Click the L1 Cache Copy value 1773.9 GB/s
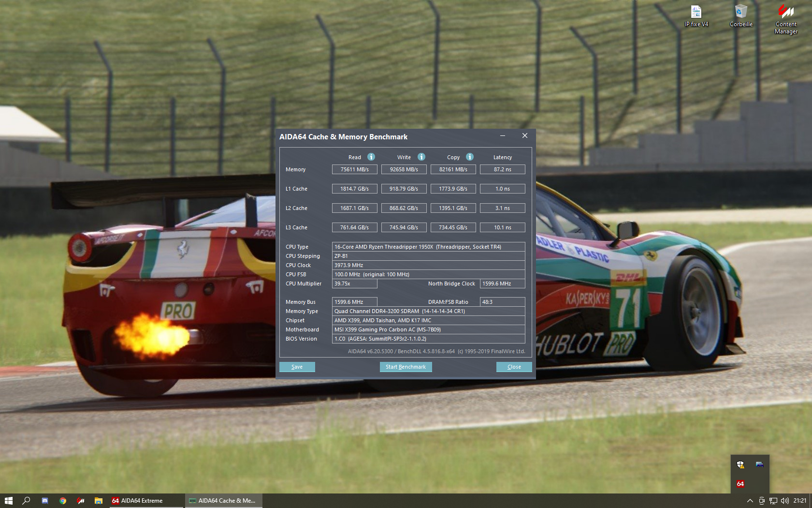This screenshot has width=812, height=508. (453, 189)
